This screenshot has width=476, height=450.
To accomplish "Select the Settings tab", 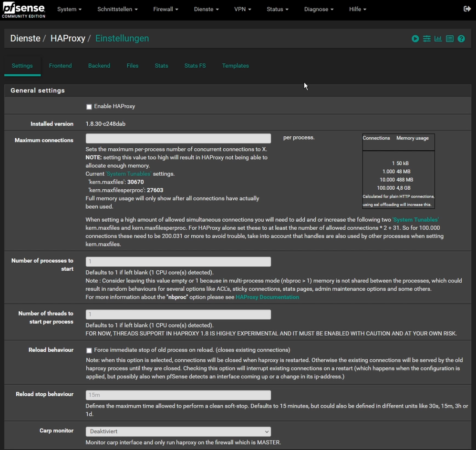I will (22, 65).
